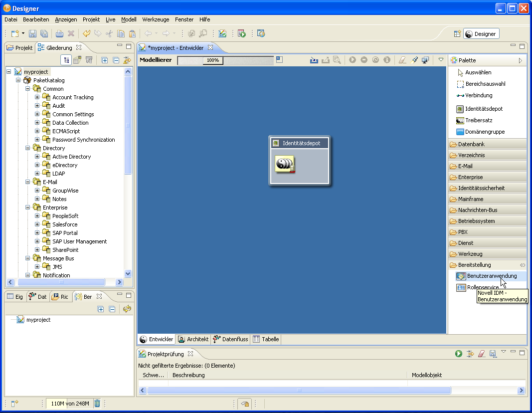Click the Designer perspective button
This screenshot has width=532, height=413.
[481, 34]
